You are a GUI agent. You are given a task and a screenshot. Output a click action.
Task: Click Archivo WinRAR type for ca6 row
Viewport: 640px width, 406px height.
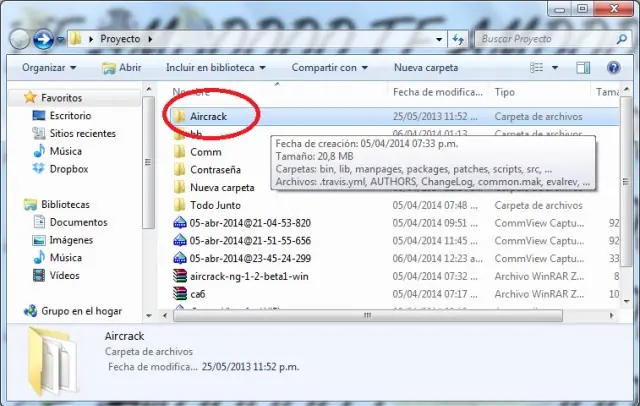539,294
